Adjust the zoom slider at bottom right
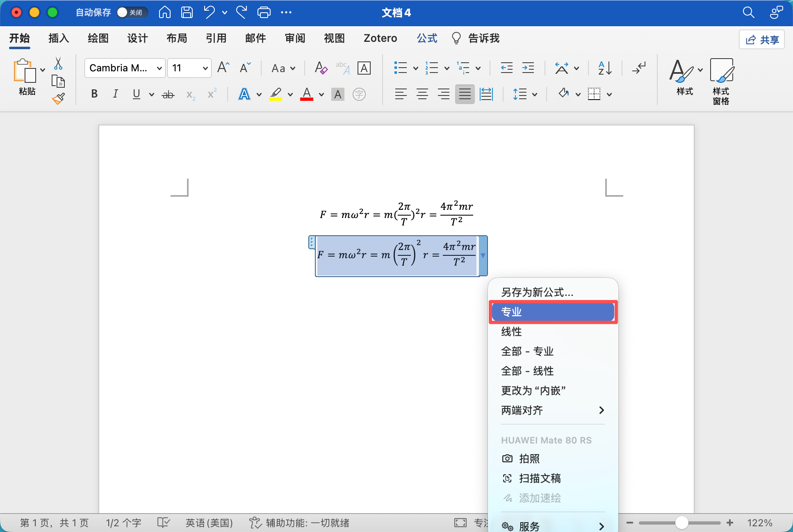This screenshot has width=793, height=532. 682,523
